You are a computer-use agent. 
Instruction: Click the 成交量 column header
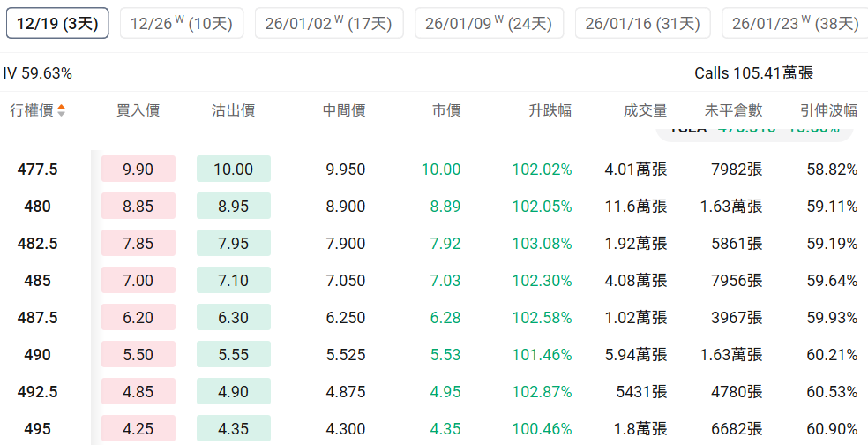click(645, 111)
